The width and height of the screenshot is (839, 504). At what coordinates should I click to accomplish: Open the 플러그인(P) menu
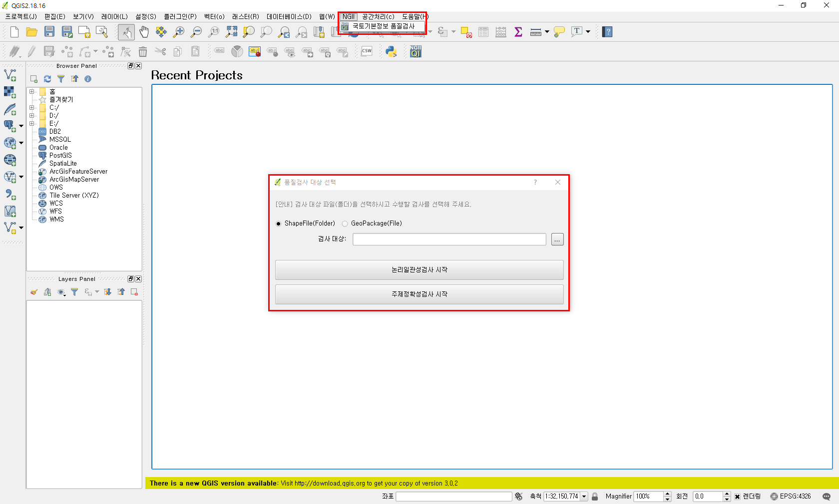(x=180, y=16)
